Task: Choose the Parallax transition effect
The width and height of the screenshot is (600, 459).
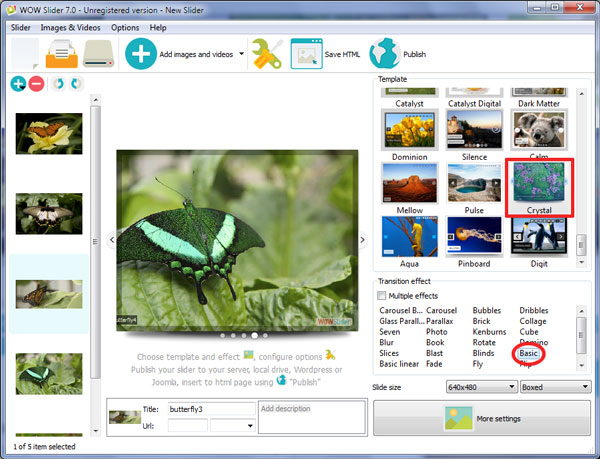Action: click(x=440, y=321)
